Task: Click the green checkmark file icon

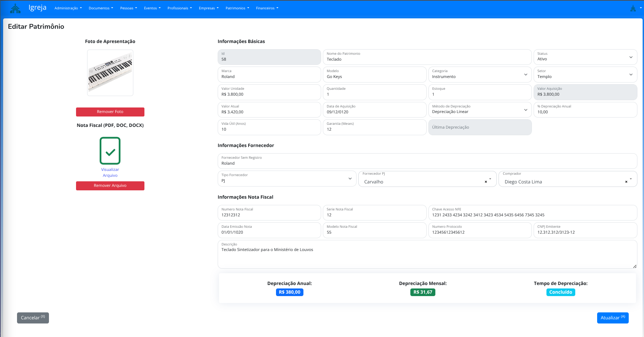Action: pos(110,151)
